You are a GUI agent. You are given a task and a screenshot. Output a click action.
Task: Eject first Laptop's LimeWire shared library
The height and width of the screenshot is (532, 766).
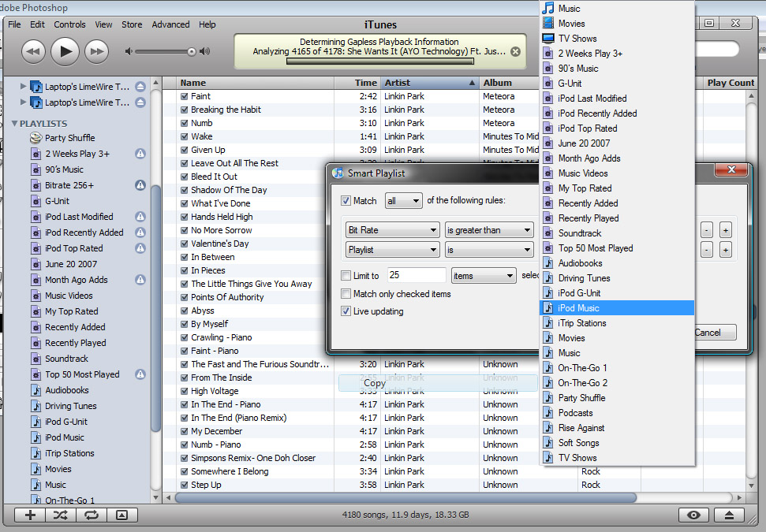coord(140,87)
